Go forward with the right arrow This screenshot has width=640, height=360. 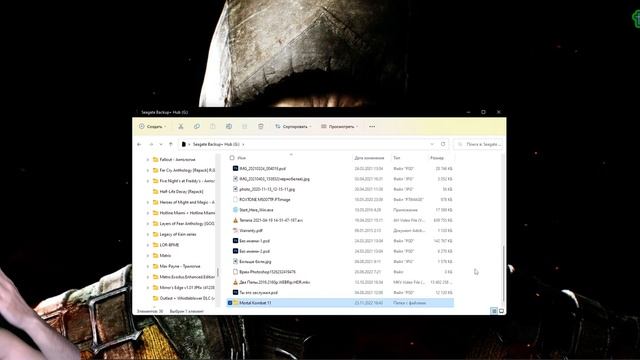pos(151,144)
